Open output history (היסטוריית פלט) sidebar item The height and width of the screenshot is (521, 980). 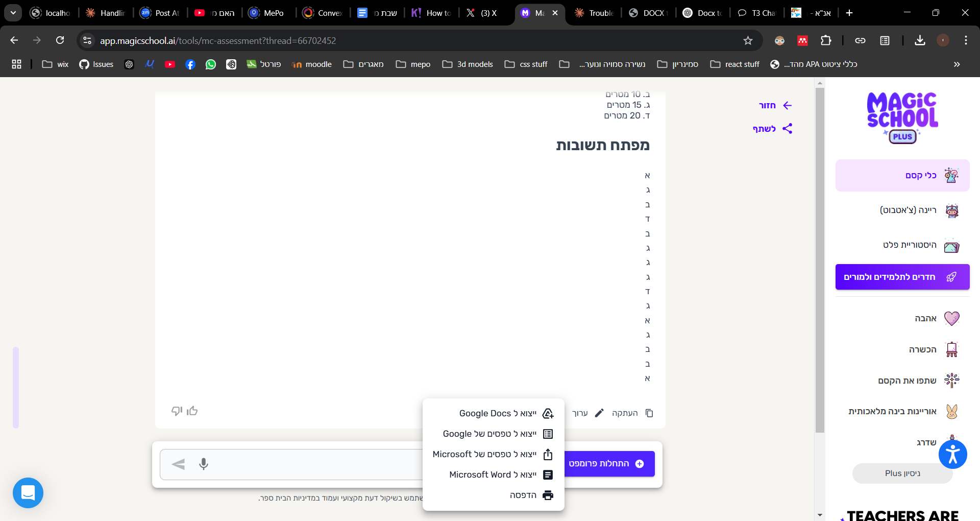tap(902, 245)
